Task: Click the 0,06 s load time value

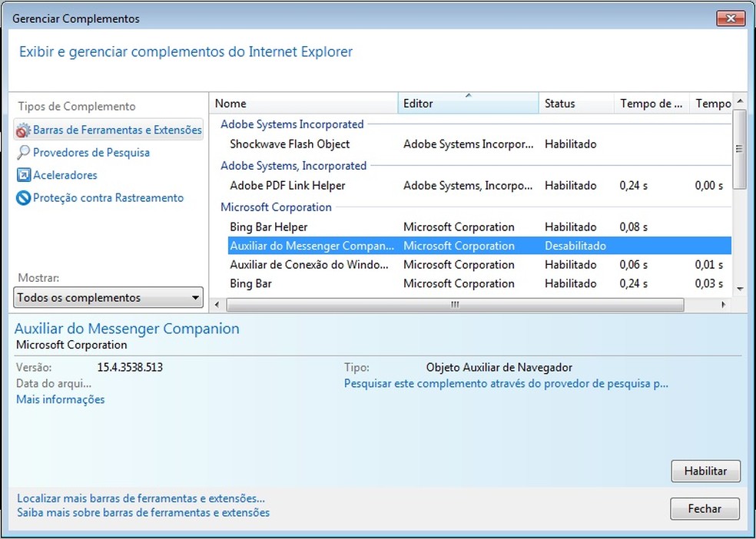Action: tap(634, 264)
